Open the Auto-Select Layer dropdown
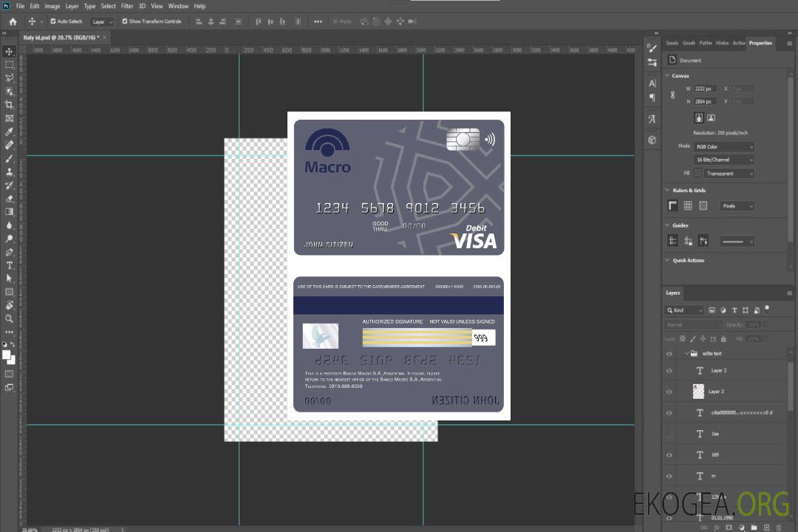Viewport: 798px width, 532px height. coord(102,22)
